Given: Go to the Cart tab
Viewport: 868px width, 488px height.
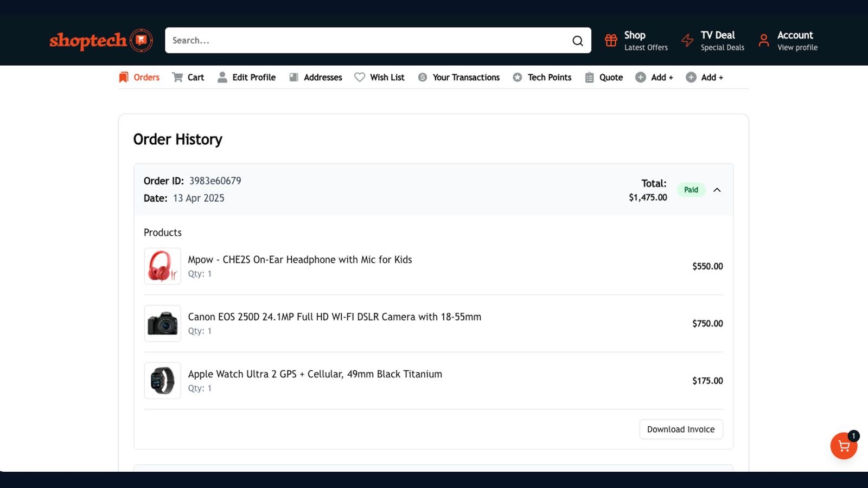Looking at the screenshot, I should coord(188,78).
